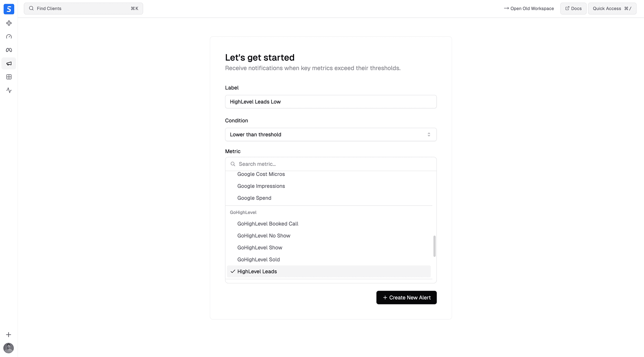Open the activity pulse icon in sidebar
644x357 pixels.
pyautogui.click(x=9, y=90)
